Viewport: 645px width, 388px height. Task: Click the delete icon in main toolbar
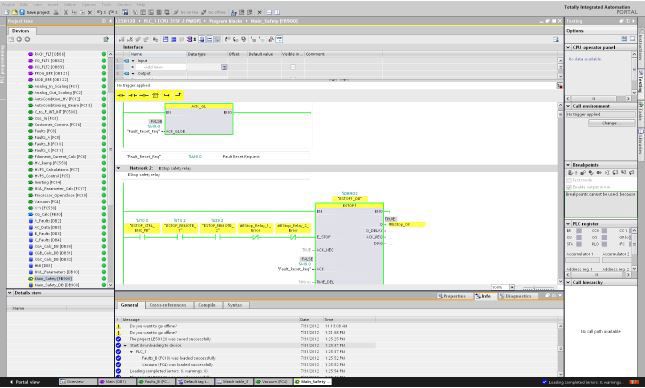(x=90, y=12)
